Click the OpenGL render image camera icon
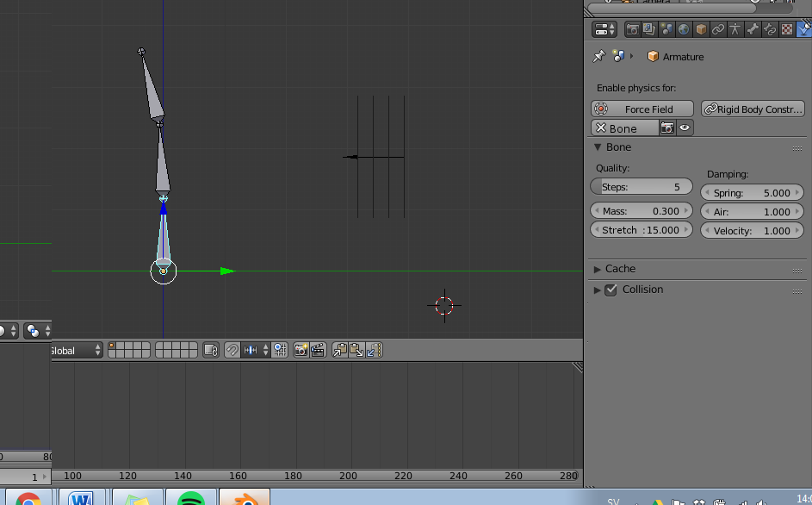Screen dimensions: 812x505 pyautogui.click(x=301, y=351)
